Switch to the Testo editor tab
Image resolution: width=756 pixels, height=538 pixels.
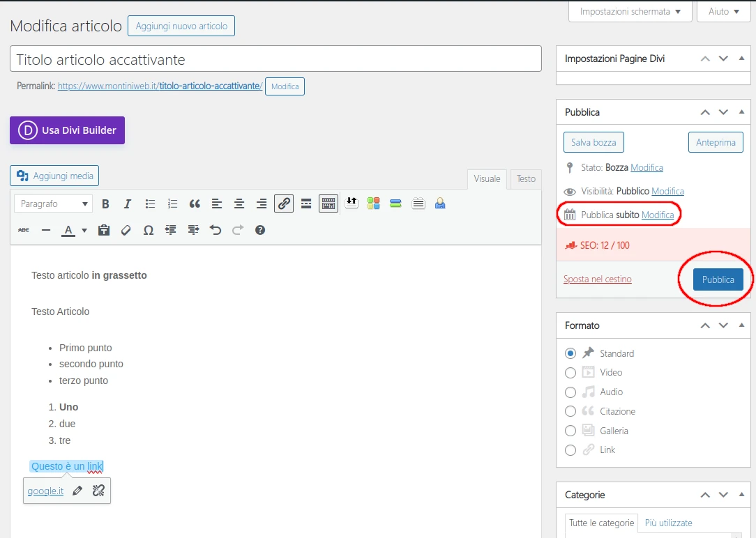coord(526,179)
